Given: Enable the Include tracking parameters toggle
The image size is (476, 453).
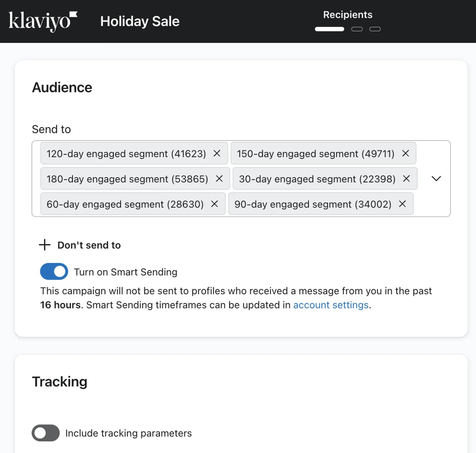Looking at the screenshot, I should pos(46,433).
